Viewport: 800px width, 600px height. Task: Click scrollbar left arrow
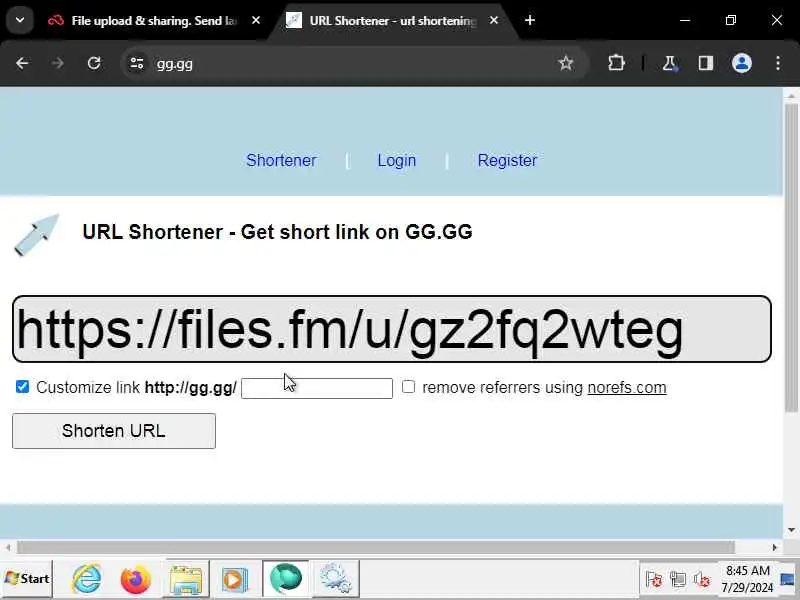[x=8, y=547]
